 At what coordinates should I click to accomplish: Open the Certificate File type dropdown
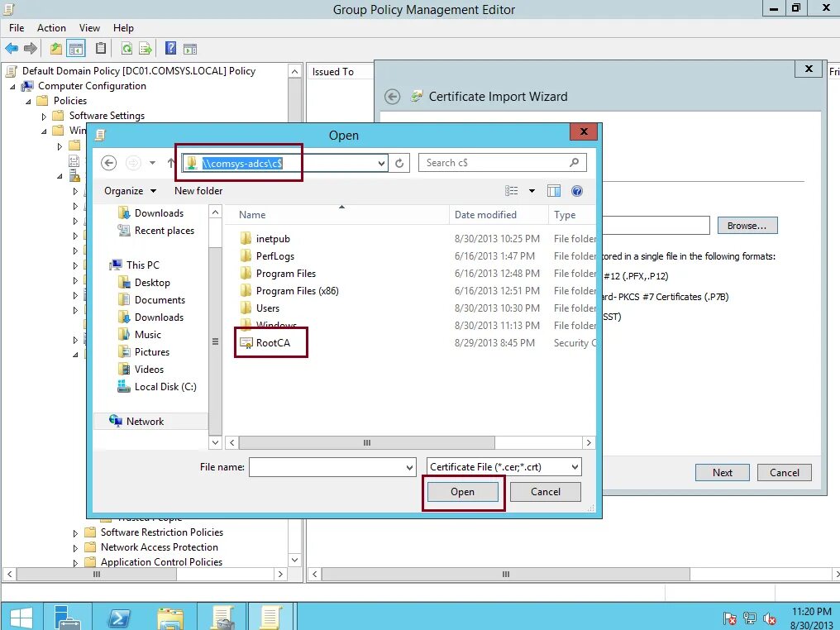click(x=575, y=467)
